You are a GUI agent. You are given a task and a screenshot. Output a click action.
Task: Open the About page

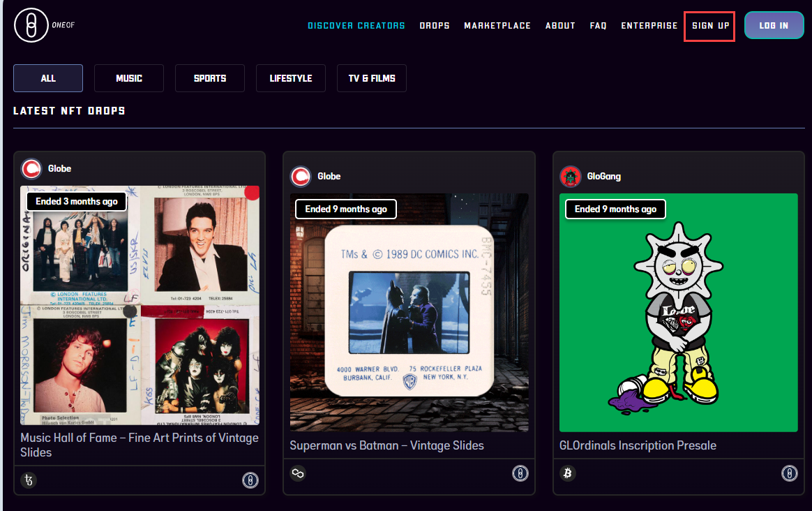(560, 25)
